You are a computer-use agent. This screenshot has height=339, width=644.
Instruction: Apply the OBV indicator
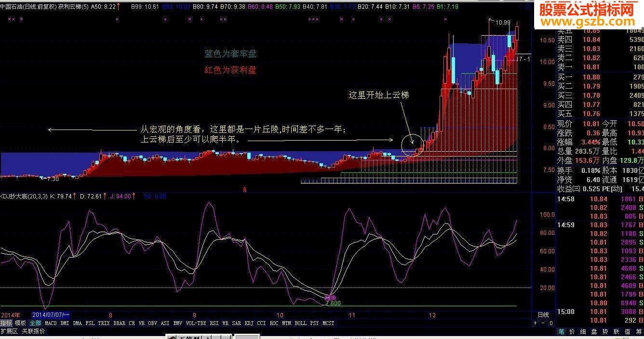coord(152,323)
